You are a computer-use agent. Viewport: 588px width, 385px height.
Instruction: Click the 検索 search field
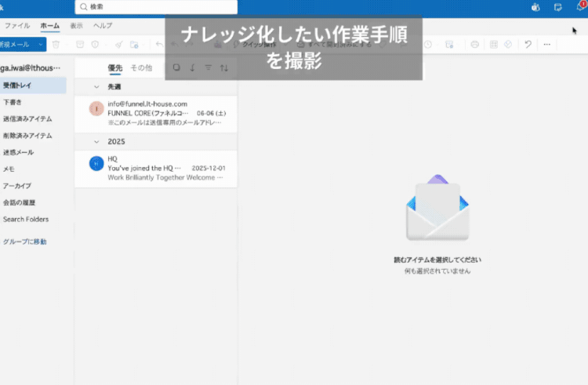[x=156, y=7]
